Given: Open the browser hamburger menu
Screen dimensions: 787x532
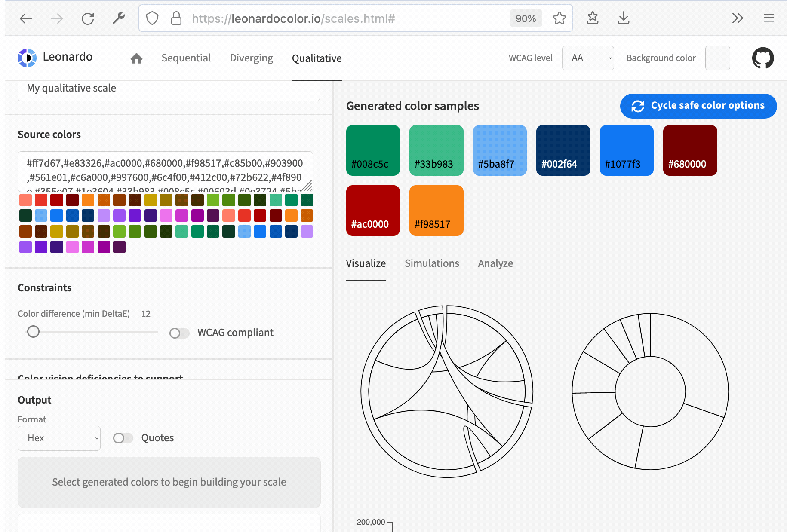Looking at the screenshot, I should click(769, 18).
